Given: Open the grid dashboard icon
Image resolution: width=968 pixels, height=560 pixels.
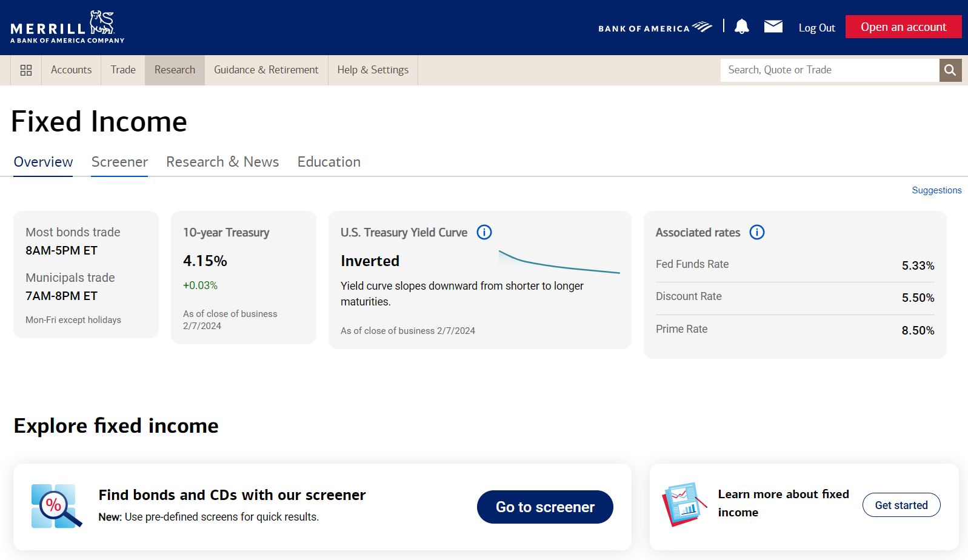Looking at the screenshot, I should point(26,70).
